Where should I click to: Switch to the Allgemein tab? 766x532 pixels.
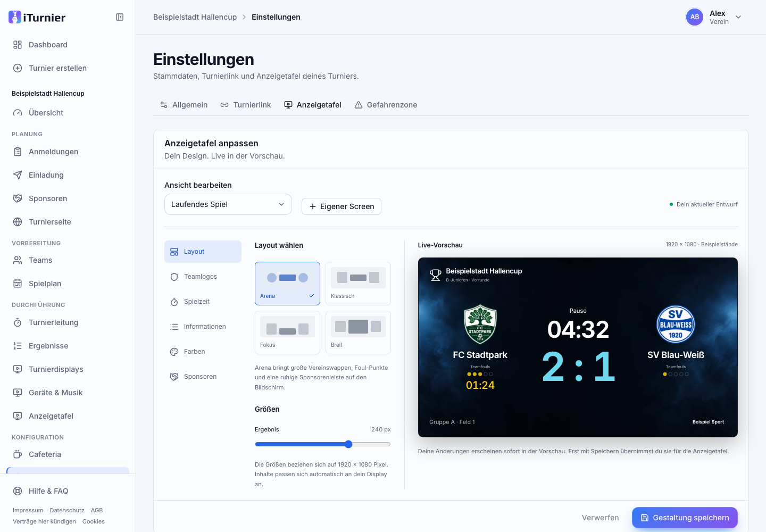184,105
